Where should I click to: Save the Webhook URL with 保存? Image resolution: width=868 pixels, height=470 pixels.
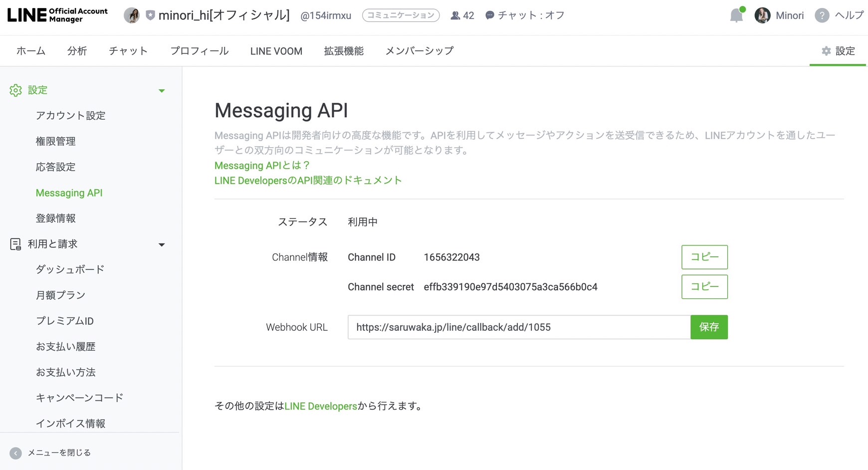point(709,327)
